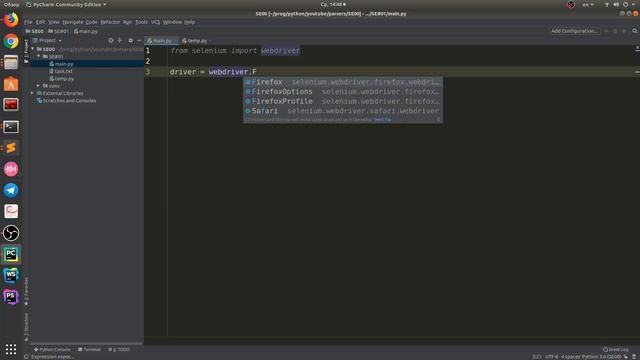Viewport: 640px width, 360px height.
Task: Launch Sublime Text from the dock
Action: point(11,148)
